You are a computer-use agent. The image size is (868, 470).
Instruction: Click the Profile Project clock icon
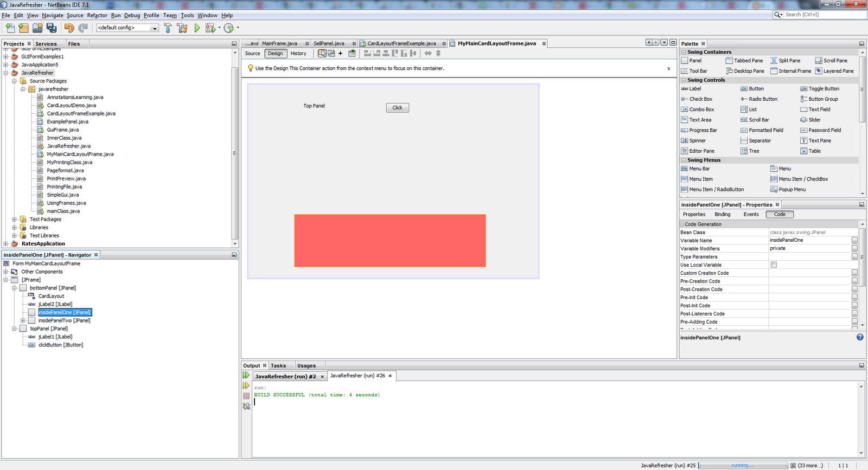pos(229,28)
